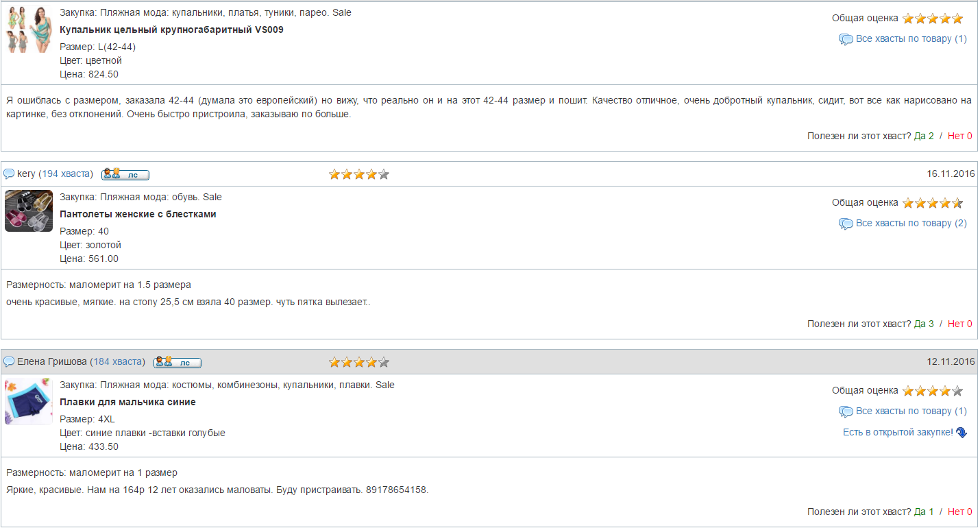
Task: Click the ЛС message icon next to Елена Гришова
Action: click(177, 362)
